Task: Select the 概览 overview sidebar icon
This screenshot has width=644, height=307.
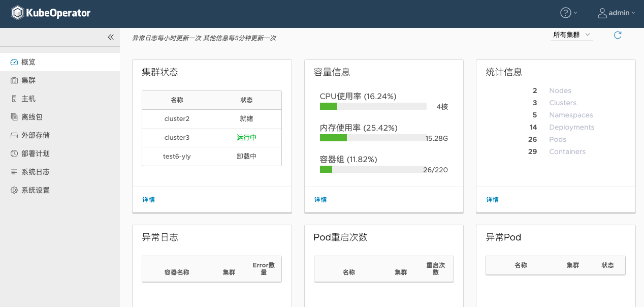Action: point(14,62)
